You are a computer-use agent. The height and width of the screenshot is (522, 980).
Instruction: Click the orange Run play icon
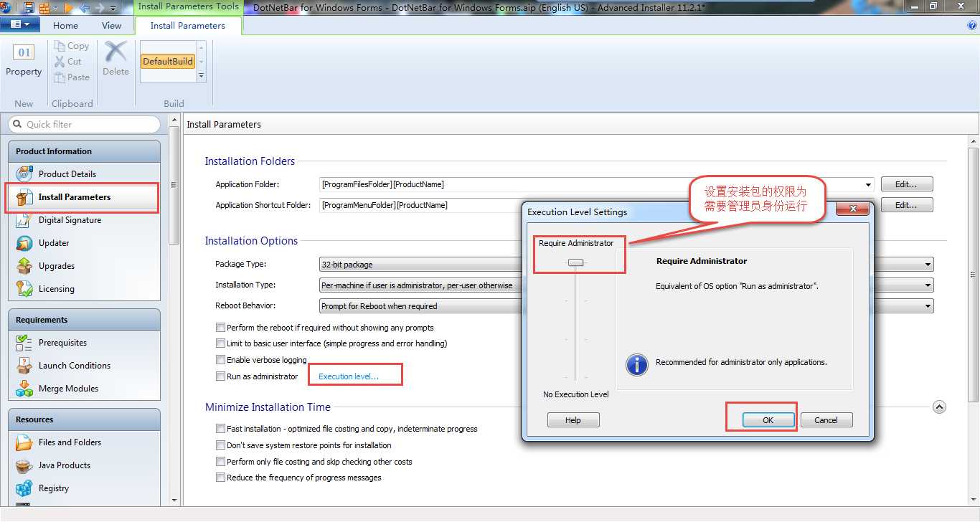pyautogui.click(x=69, y=8)
